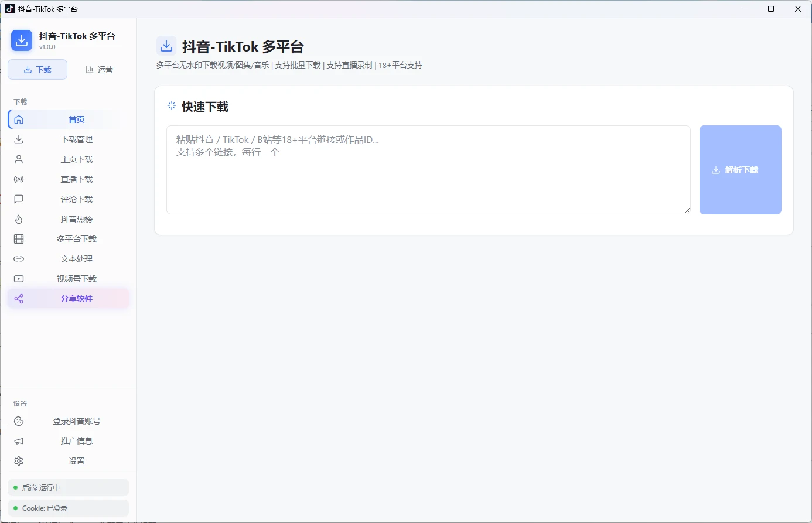Click the flame icon beside 抖音热榜
The height and width of the screenshot is (523, 812).
19,219
